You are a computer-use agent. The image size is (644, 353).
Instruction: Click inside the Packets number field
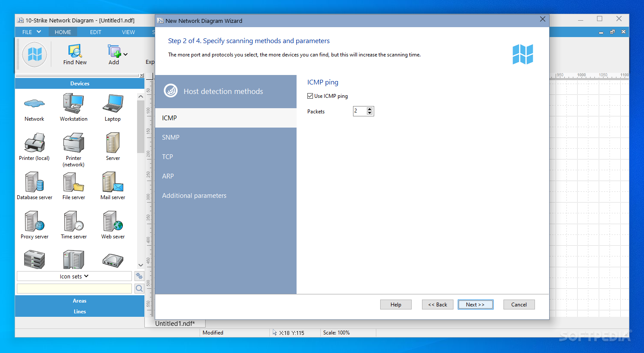tap(360, 111)
